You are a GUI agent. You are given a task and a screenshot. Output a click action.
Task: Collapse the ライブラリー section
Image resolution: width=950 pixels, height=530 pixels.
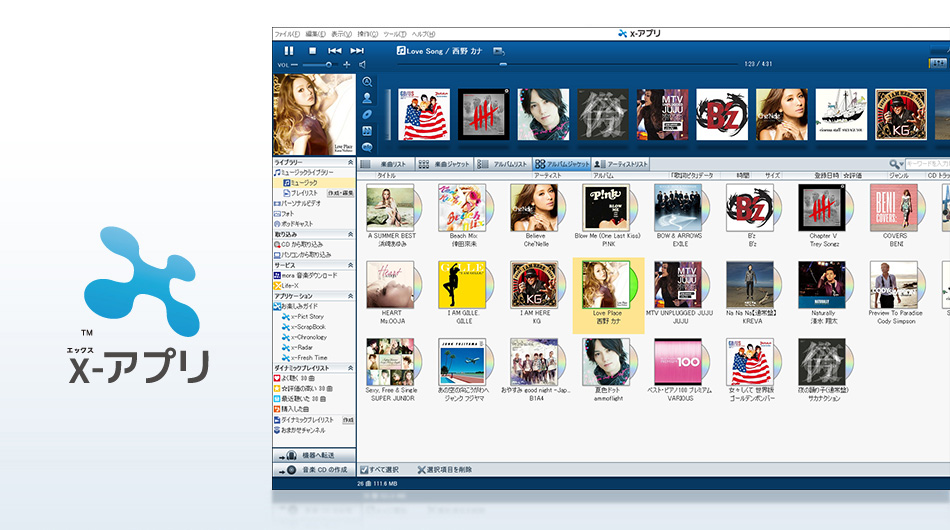pyautogui.click(x=350, y=162)
